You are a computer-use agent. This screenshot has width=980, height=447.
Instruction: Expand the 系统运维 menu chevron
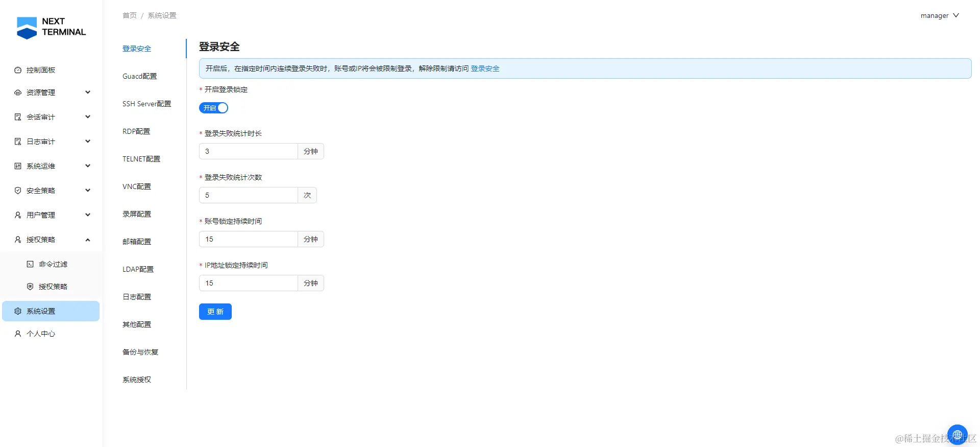pos(88,166)
